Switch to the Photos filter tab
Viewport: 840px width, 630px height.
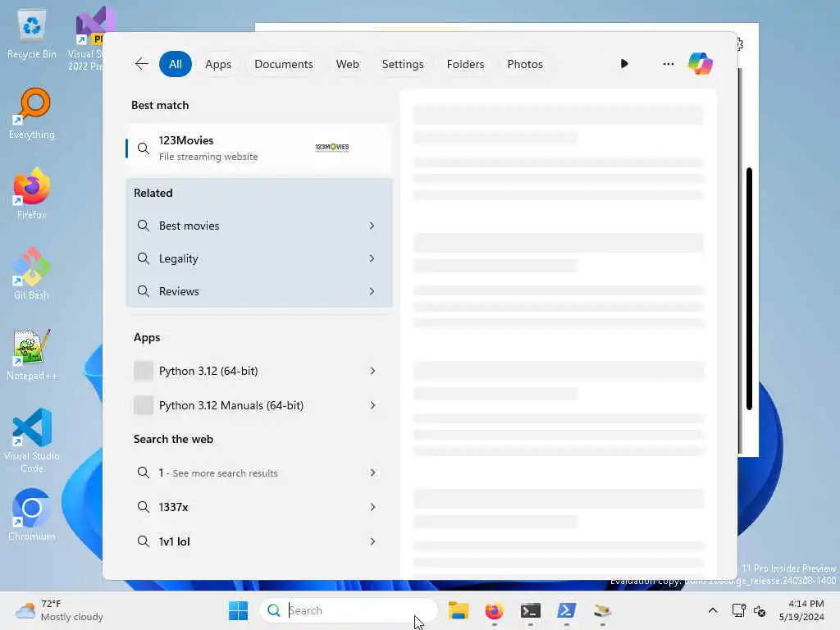(524, 64)
